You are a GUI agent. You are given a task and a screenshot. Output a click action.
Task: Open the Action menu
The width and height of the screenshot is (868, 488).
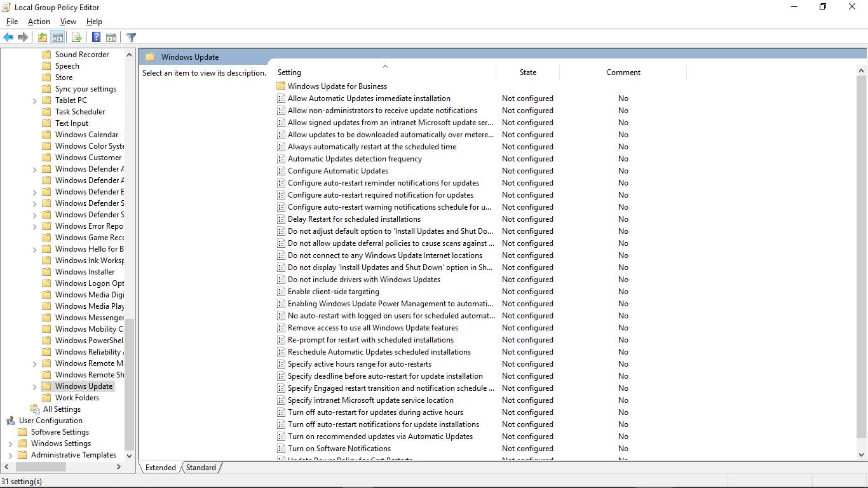coord(39,22)
